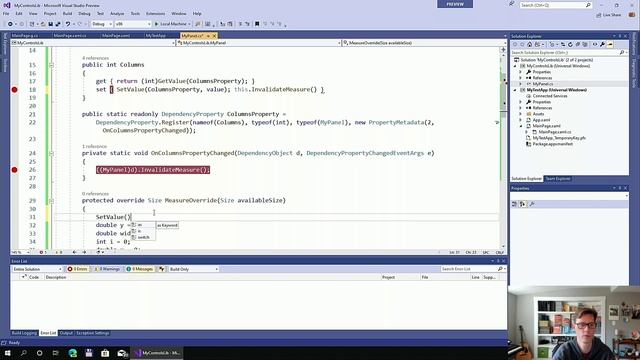Screen dimensions: 640x360
Task: Click the feedback icon near search box
Action: [x=512, y=4]
